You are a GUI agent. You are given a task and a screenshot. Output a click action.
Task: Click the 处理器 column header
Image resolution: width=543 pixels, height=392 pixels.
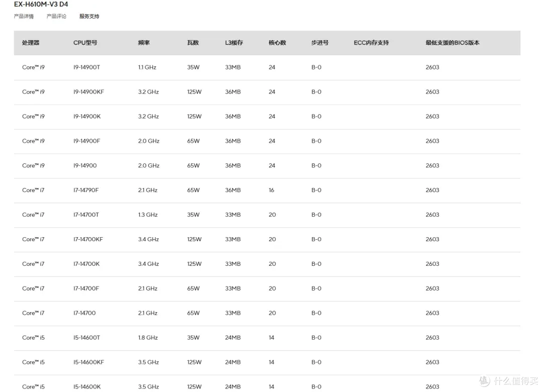31,43
